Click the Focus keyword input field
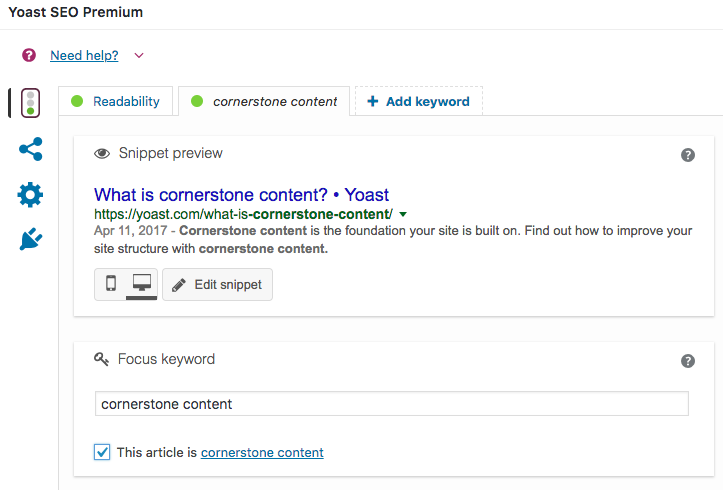This screenshot has height=490, width=723. [391, 404]
